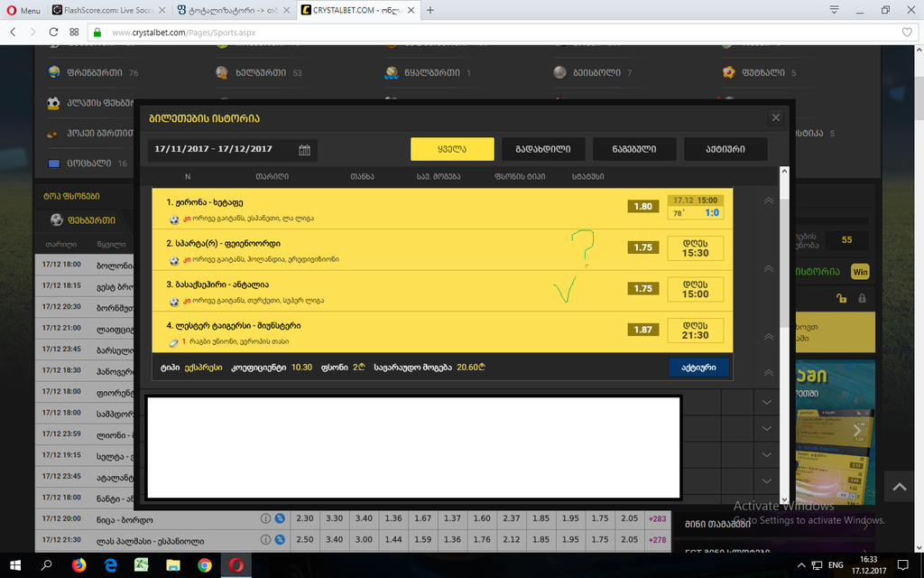Expand the bottom-most collapsed ticket chevron
The height and width of the screenshot is (578, 924).
point(767,481)
